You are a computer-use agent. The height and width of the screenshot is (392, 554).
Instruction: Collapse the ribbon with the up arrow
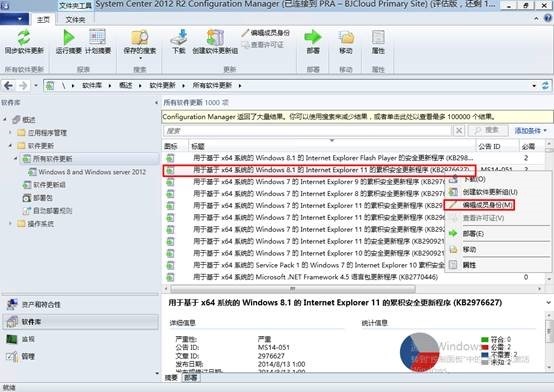coord(537,18)
